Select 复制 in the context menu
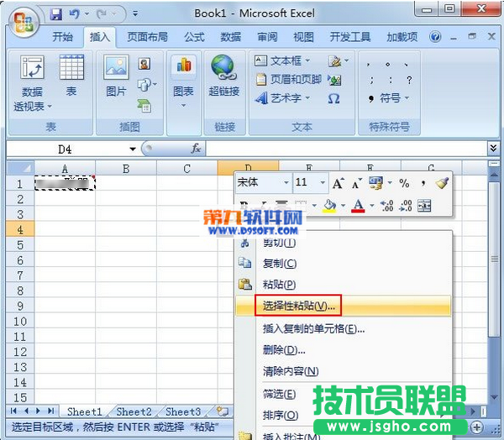504x440 pixels. (x=279, y=263)
